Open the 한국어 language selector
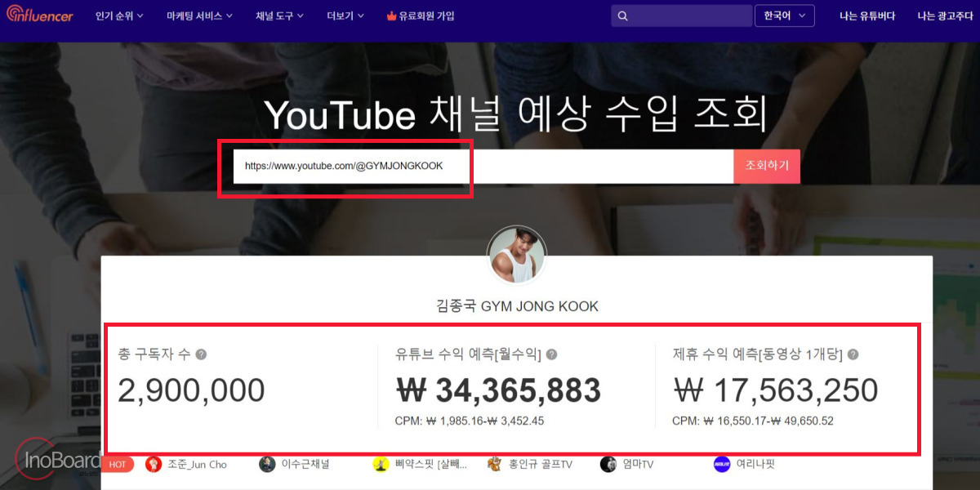This screenshot has width=980, height=490. 785,16
